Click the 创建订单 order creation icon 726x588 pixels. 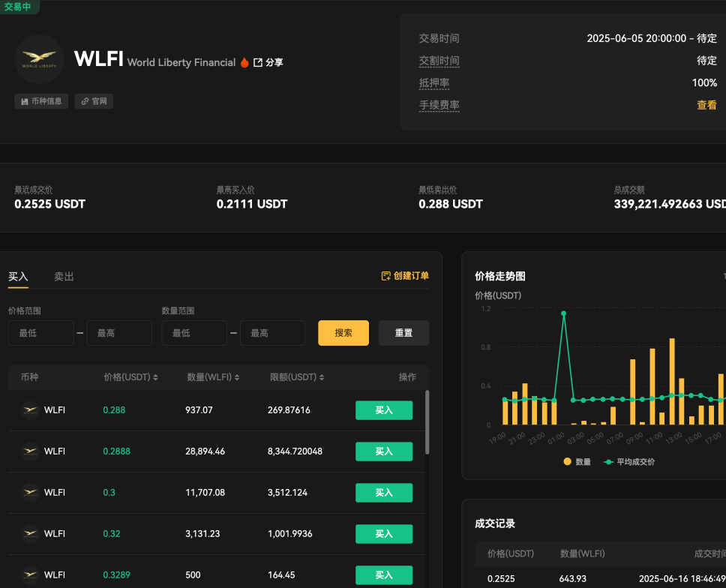386,275
